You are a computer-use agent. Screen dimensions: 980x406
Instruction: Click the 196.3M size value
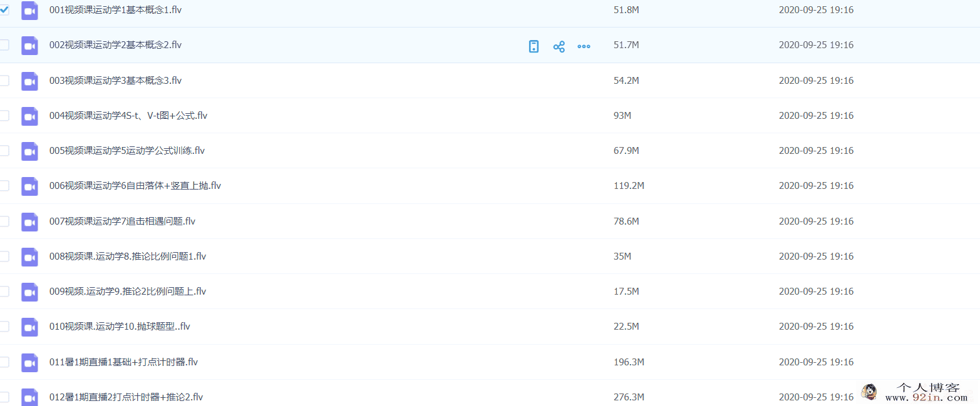[x=629, y=362]
